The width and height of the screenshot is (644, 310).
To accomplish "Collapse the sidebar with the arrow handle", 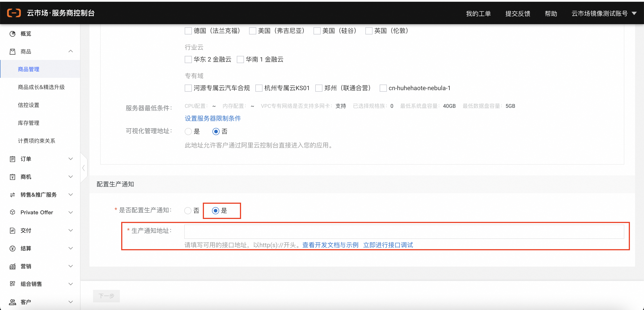I will tap(84, 168).
